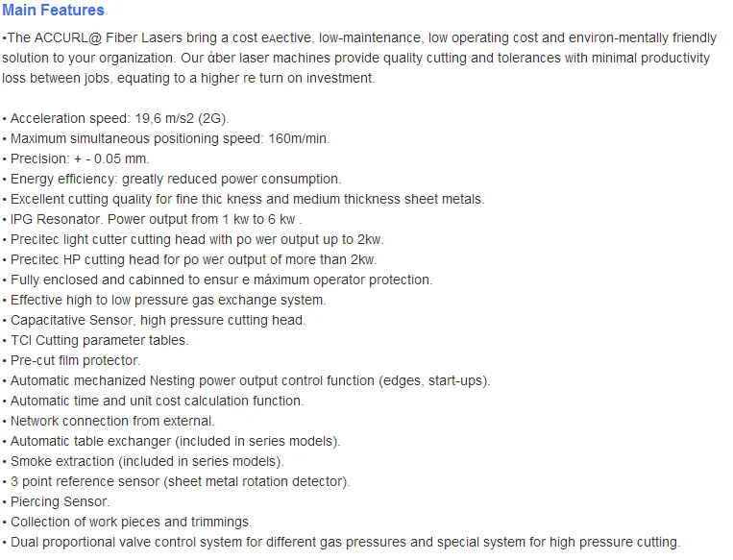
Task: Click the Dual proportional valve control line
Action: [x=341, y=542]
